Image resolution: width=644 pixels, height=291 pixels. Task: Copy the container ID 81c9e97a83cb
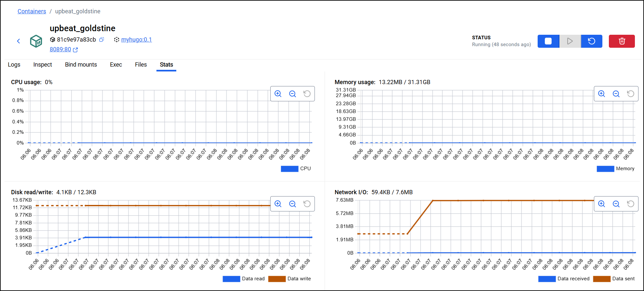point(101,40)
